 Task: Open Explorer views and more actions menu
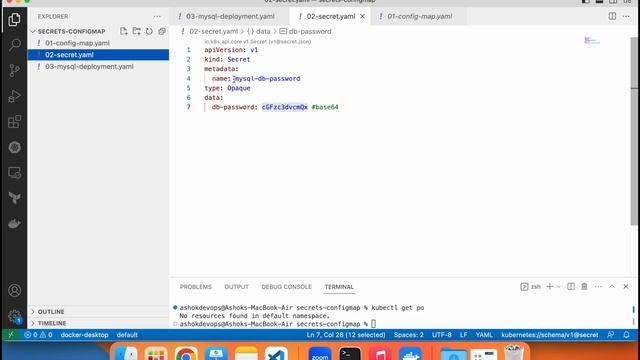coord(157,16)
